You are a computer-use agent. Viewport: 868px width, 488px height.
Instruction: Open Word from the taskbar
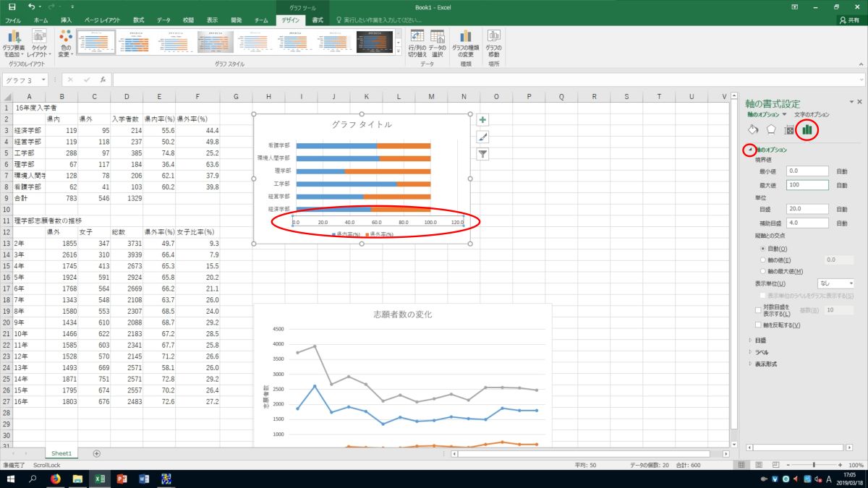(143, 479)
